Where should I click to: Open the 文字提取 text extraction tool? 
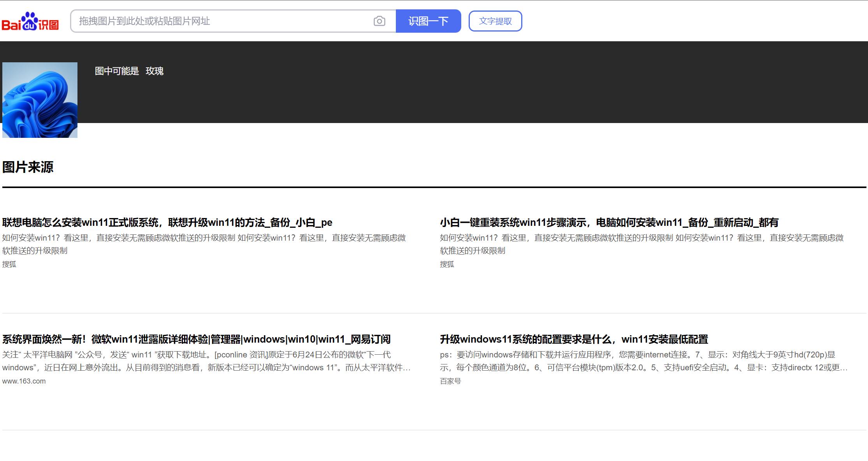click(x=495, y=21)
